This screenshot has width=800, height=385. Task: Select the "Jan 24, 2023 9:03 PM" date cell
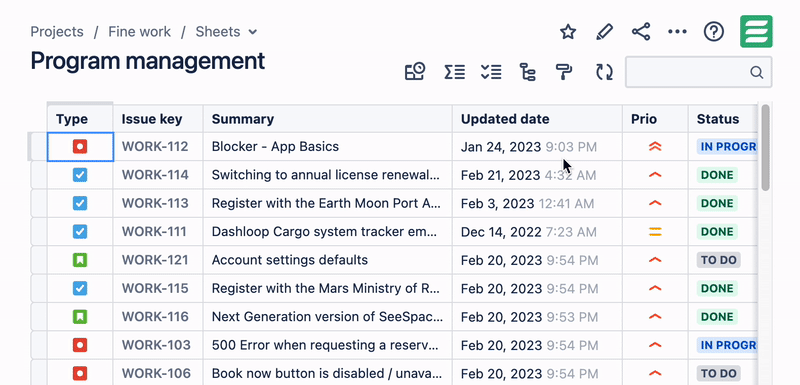pos(537,147)
